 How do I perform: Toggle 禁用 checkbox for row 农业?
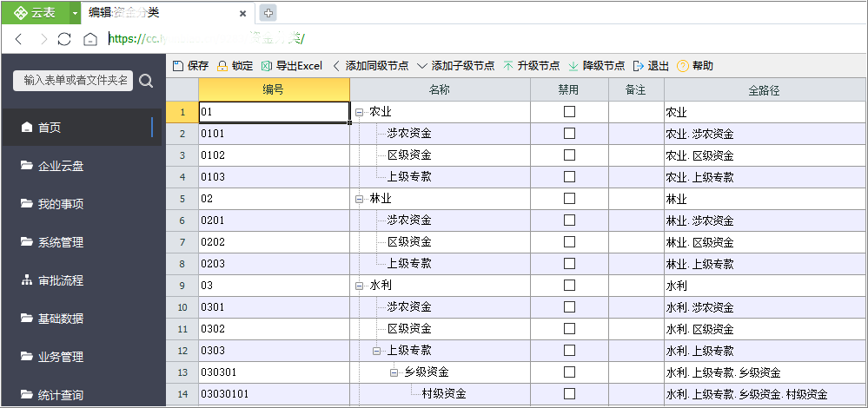pos(569,112)
